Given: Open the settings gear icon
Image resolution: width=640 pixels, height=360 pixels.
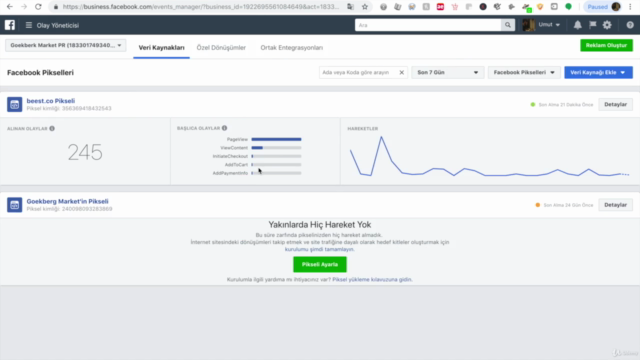Looking at the screenshot, I should click(607, 25).
